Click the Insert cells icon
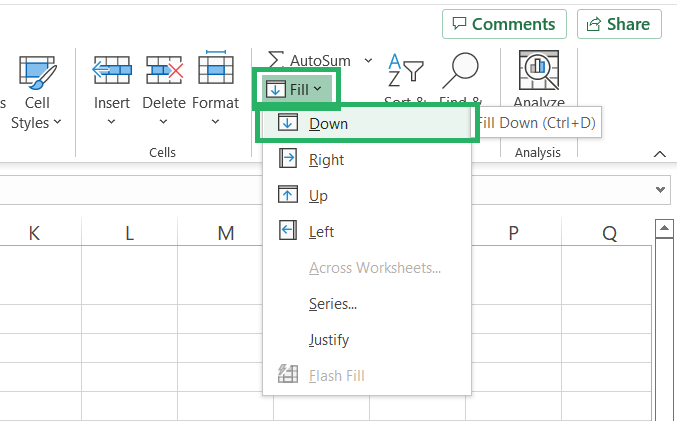The height and width of the screenshot is (421, 677). (112, 71)
